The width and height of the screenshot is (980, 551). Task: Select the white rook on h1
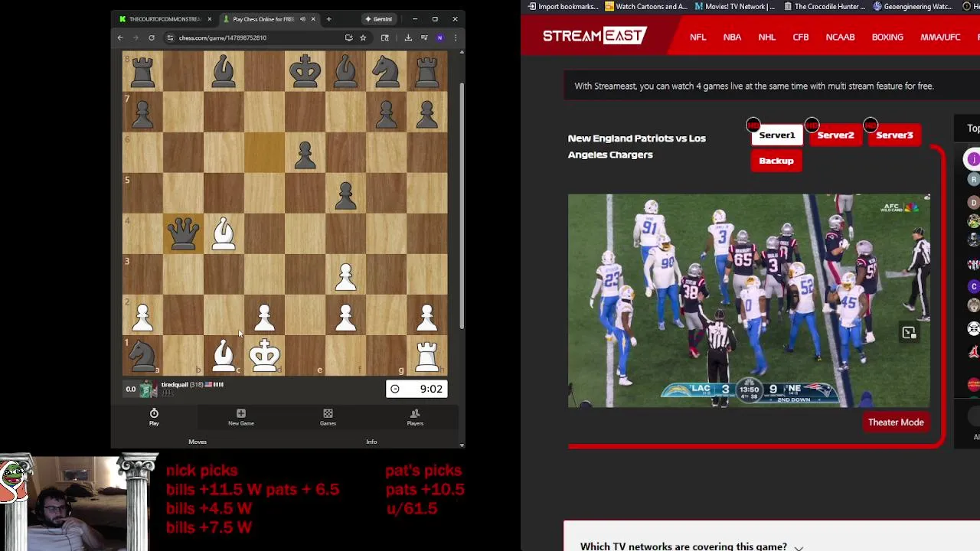coord(427,355)
